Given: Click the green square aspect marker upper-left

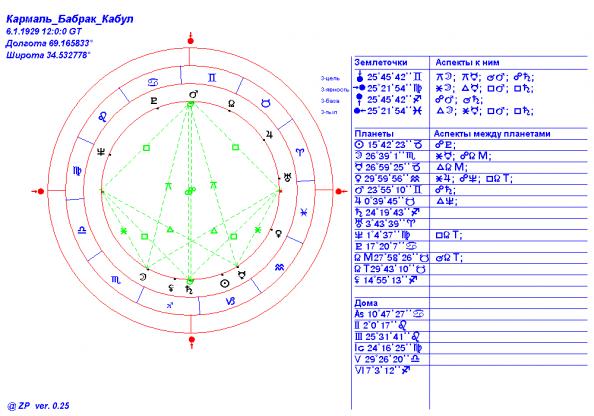Looking at the screenshot, I should 147,148.
